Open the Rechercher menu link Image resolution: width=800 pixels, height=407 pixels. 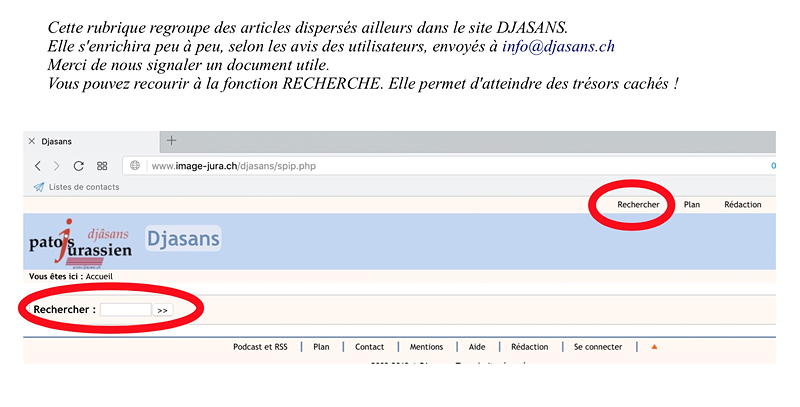point(638,205)
